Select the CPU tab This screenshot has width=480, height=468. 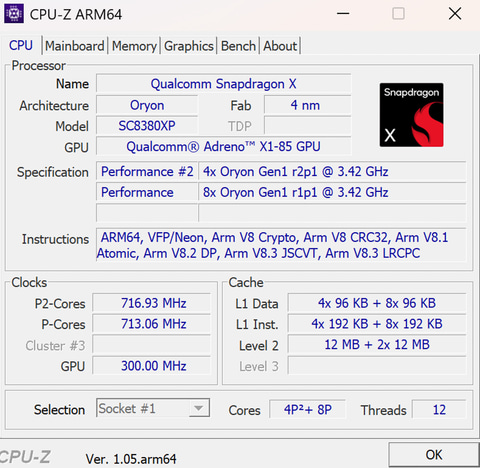pyautogui.click(x=21, y=45)
